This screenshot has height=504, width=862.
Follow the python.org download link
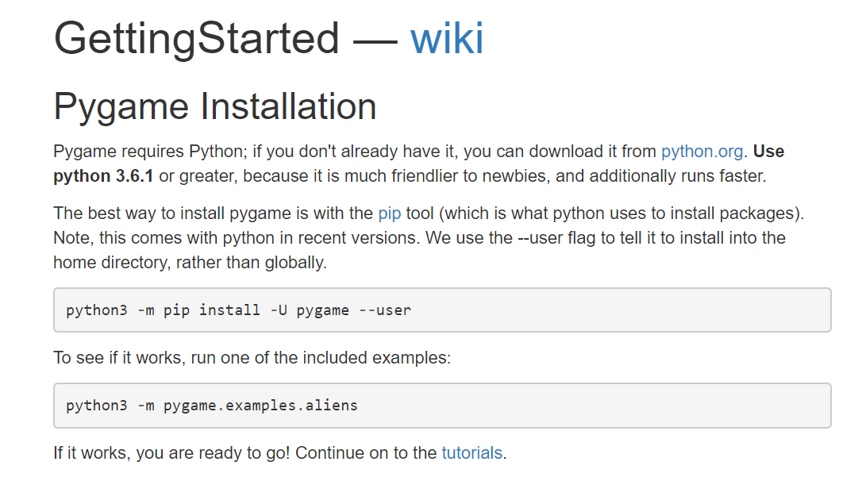coord(702,151)
